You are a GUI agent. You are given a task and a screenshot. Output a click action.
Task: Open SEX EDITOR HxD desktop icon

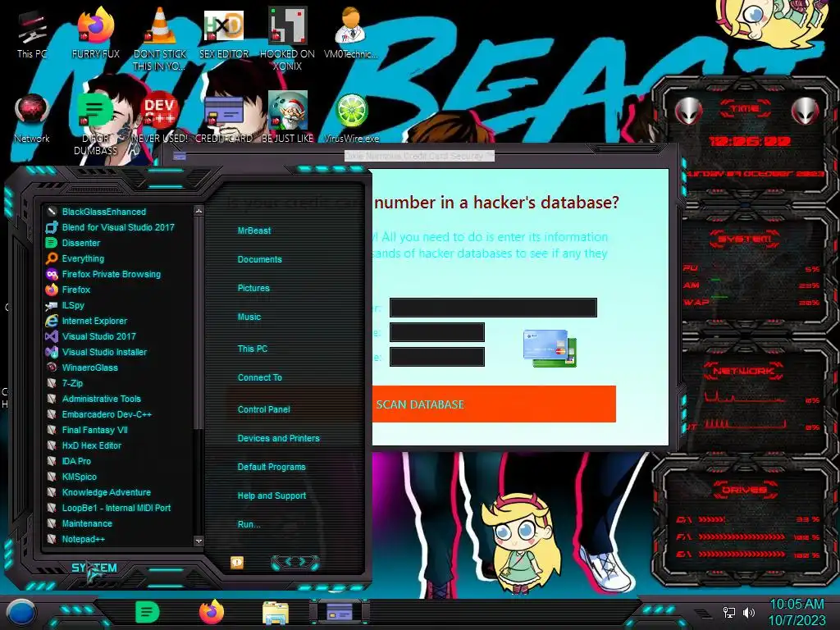click(223, 33)
